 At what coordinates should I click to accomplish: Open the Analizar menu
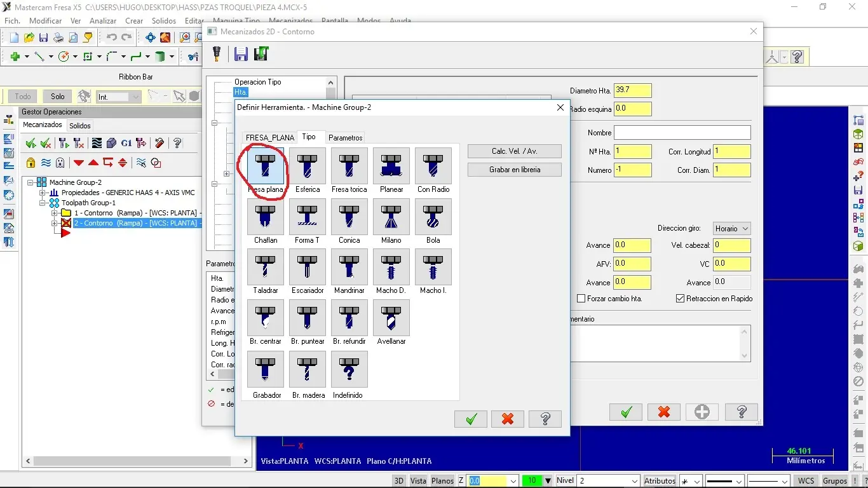coord(103,21)
